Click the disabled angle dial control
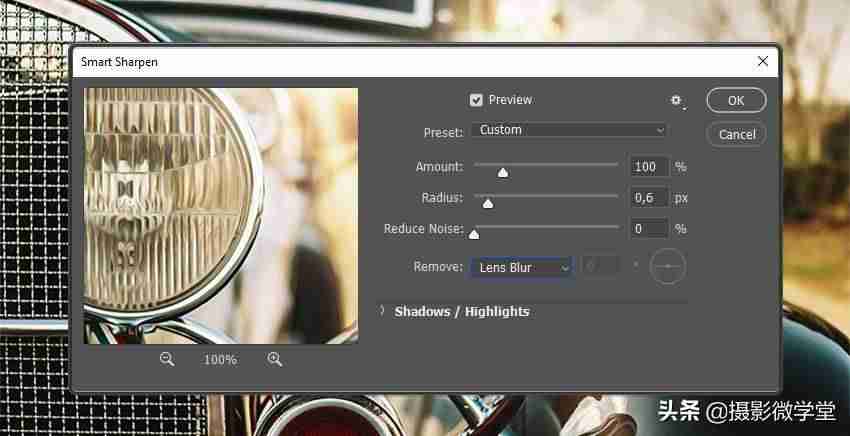The width and height of the screenshot is (850, 436). [668, 266]
